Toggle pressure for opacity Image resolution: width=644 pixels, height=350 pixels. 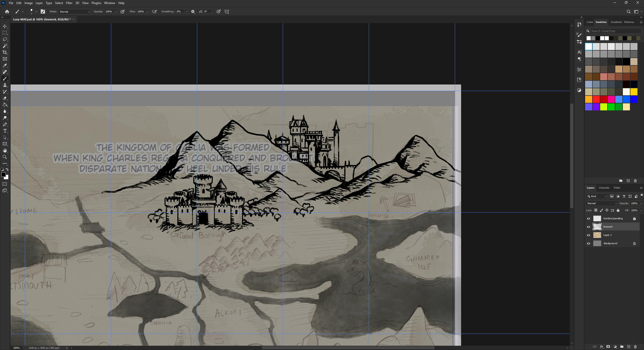[123, 12]
